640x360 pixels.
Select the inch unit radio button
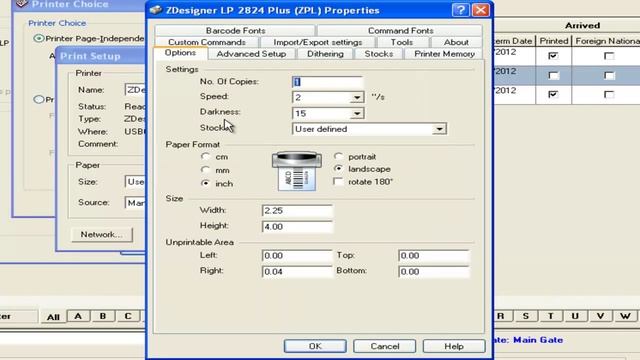click(205, 183)
